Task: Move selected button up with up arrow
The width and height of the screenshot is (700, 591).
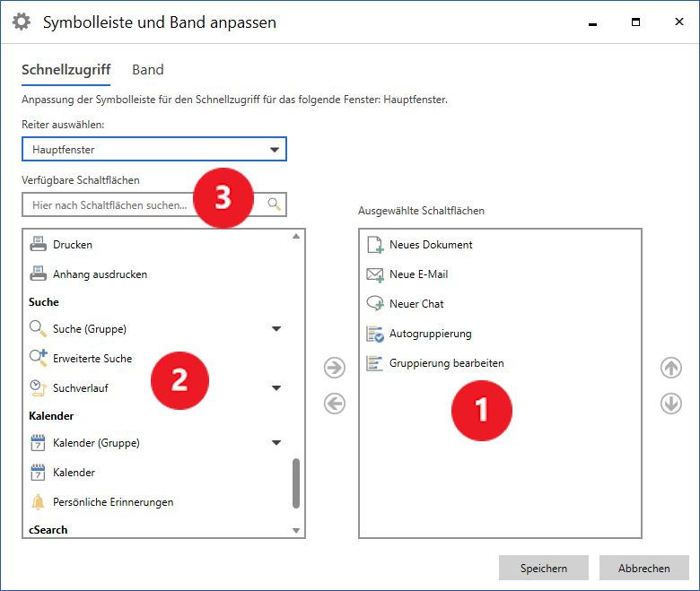Action: click(670, 368)
